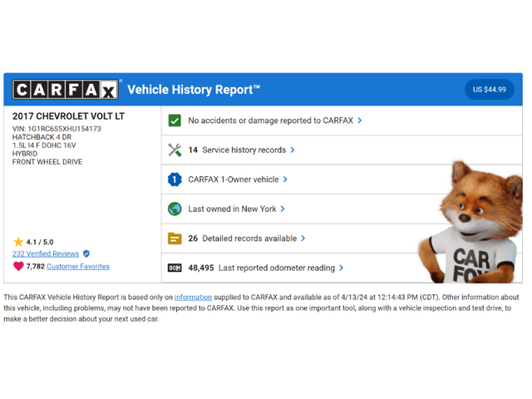Click the 1.5L I4 F DOHC 16V text
The image size is (532, 399).
[x=44, y=145]
